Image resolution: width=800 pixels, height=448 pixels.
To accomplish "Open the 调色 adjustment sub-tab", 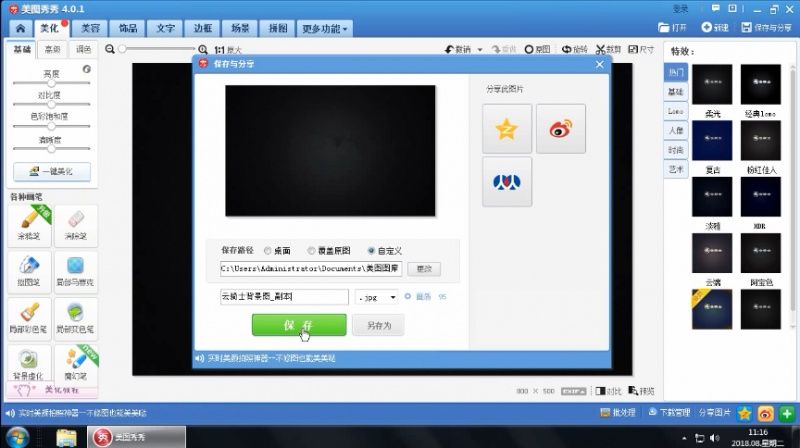I will (x=83, y=49).
